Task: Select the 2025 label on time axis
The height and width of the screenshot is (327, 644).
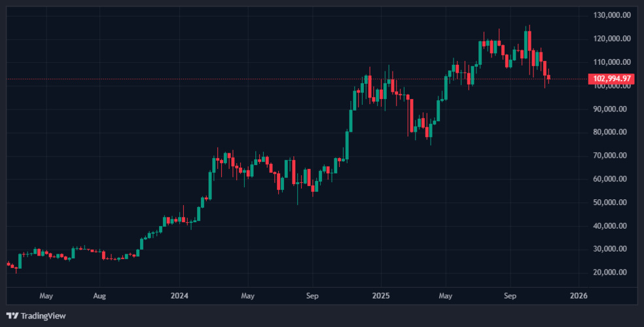Action: 380,296
